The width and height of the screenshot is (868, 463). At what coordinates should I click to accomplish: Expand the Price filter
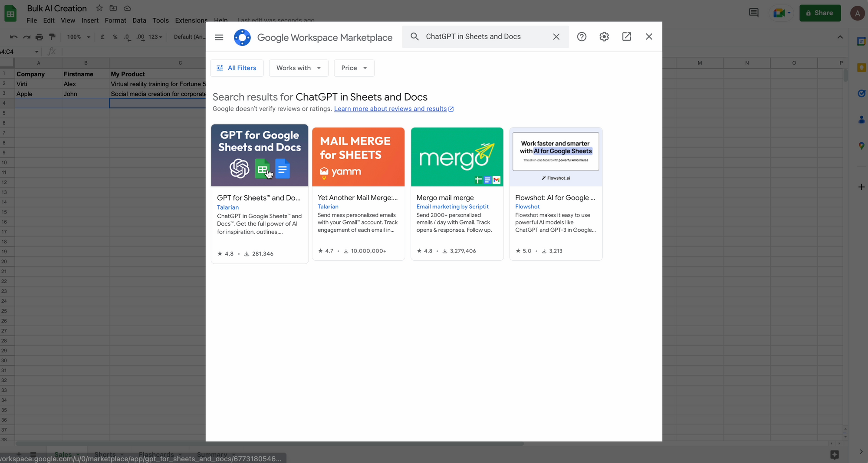pos(354,68)
